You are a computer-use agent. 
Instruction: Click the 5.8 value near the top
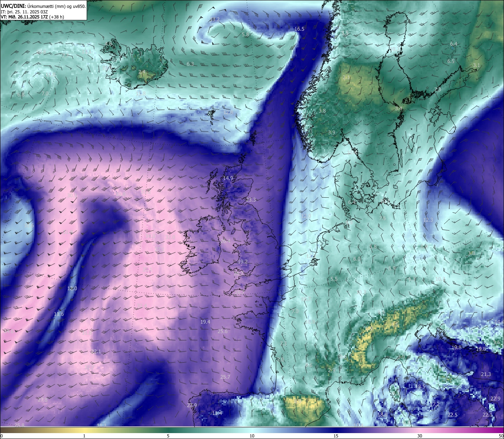click(x=245, y=35)
